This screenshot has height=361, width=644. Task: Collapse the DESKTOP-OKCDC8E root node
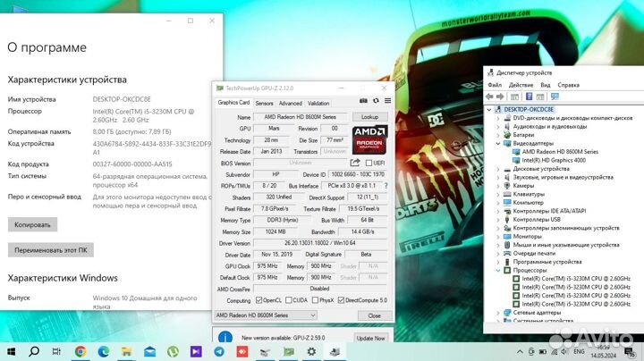click(488, 110)
